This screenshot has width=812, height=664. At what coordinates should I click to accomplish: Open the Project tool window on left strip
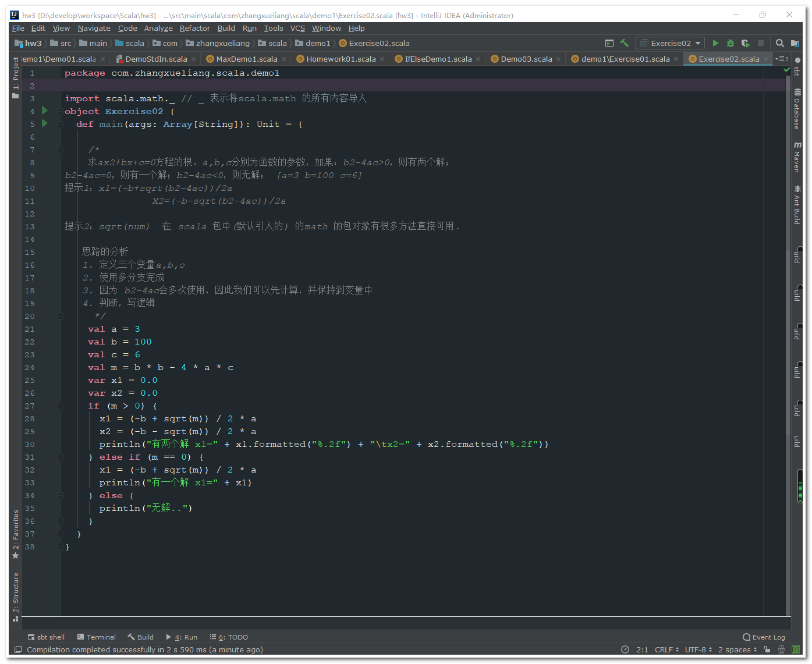16,78
